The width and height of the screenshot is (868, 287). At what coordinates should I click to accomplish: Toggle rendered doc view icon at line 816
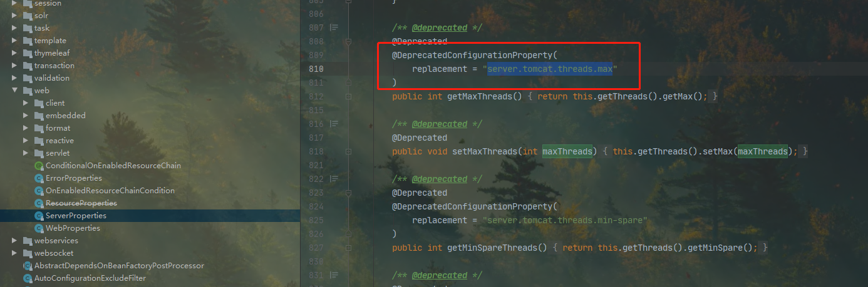(x=334, y=124)
